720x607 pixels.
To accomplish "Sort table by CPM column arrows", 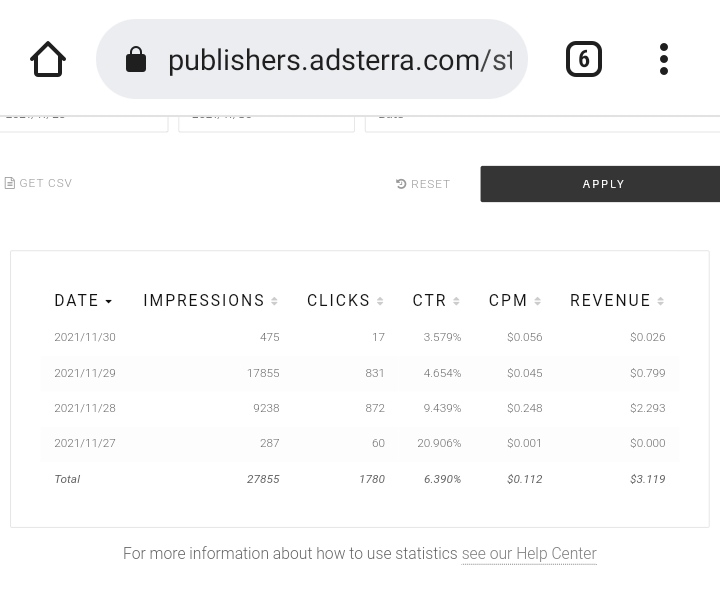I will click(537, 301).
